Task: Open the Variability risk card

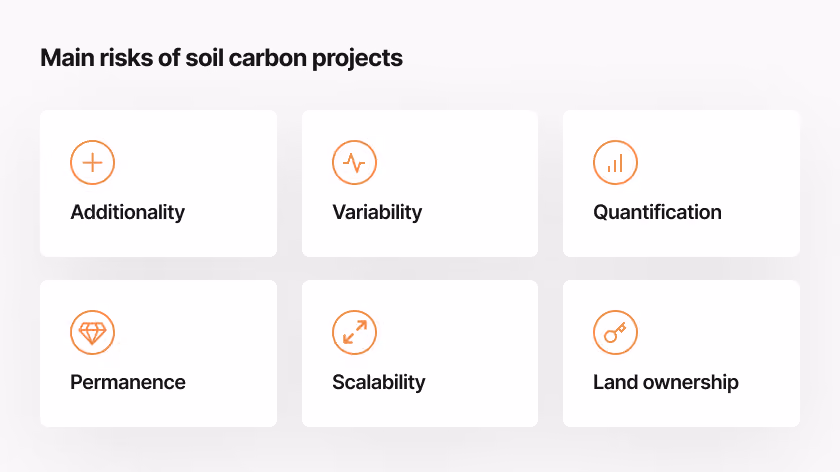Action: coord(420,184)
